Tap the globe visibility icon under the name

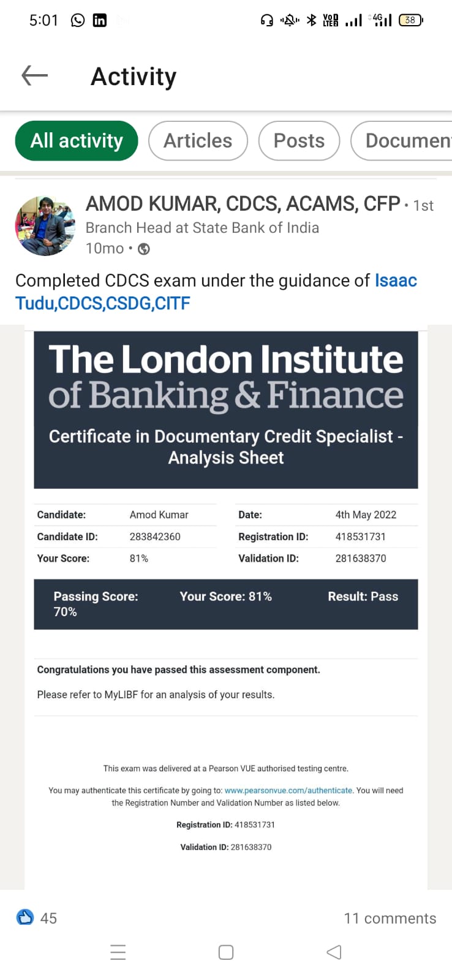click(144, 249)
